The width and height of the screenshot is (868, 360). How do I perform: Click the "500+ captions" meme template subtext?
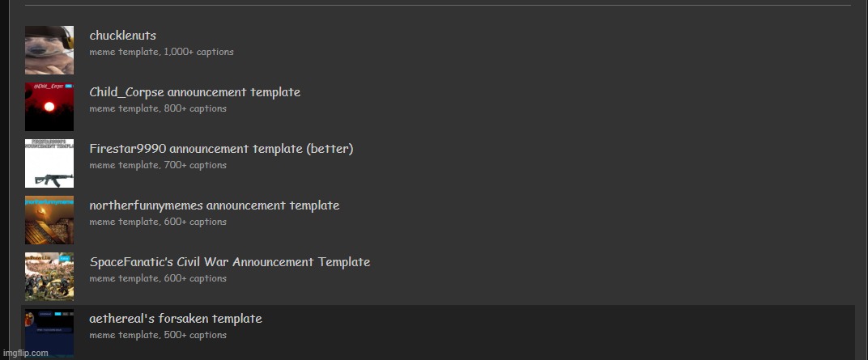coord(194,335)
